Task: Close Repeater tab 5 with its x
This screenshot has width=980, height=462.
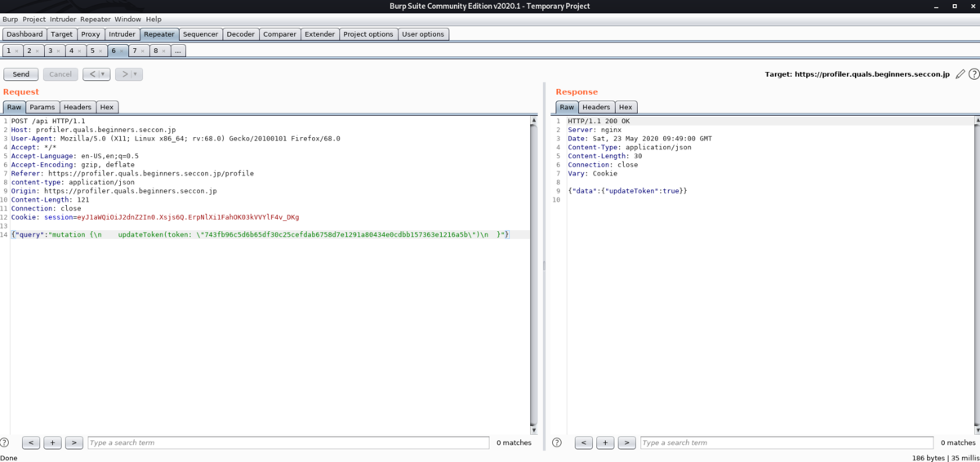Action: coord(101,51)
